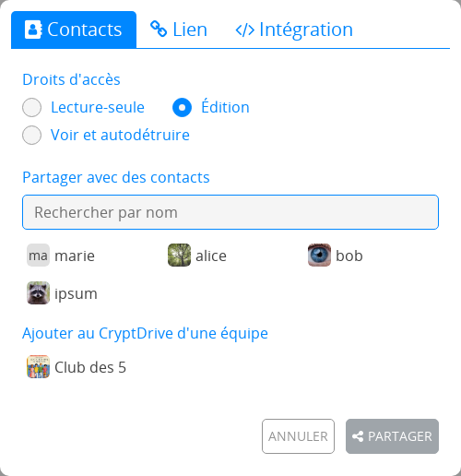Click the chain link icon

[159, 29]
